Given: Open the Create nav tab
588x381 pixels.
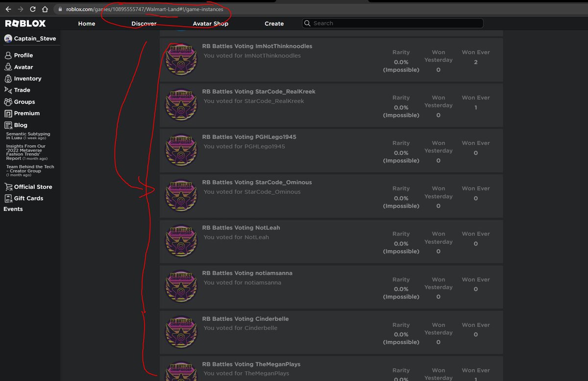Looking at the screenshot, I should (274, 24).
